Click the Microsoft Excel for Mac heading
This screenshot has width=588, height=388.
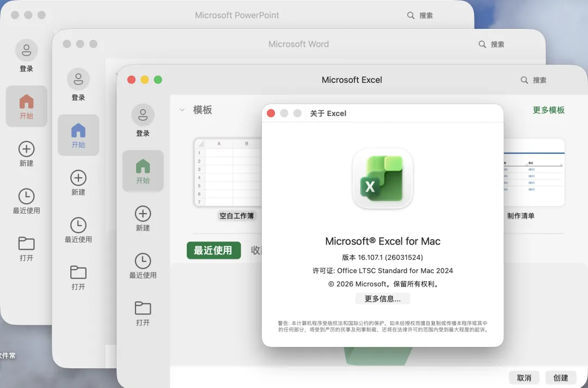(383, 241)
